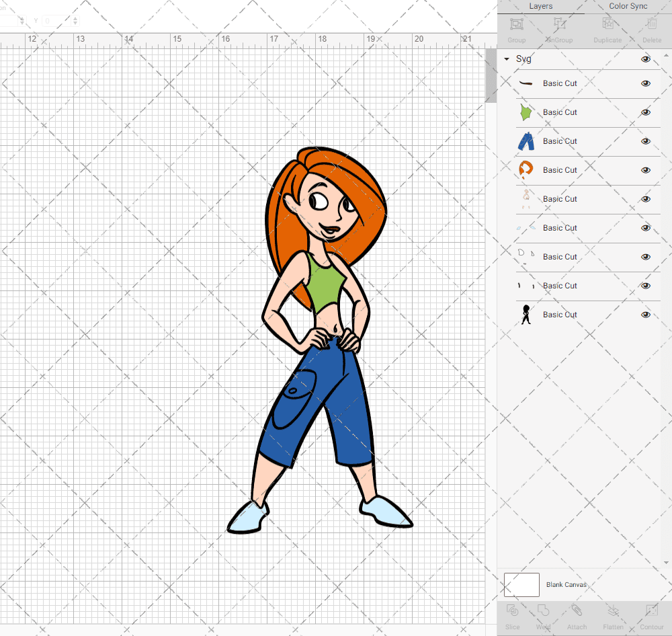Click the X position stepper arrows
The width and height of the screenshot is (672, 636).
[x=22, y=21]
